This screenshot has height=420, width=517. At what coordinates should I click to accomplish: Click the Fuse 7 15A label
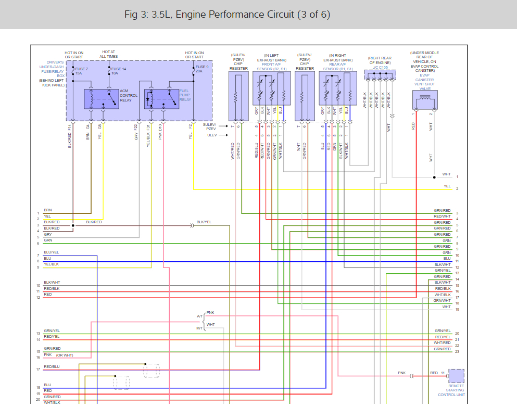coord(82,71)
